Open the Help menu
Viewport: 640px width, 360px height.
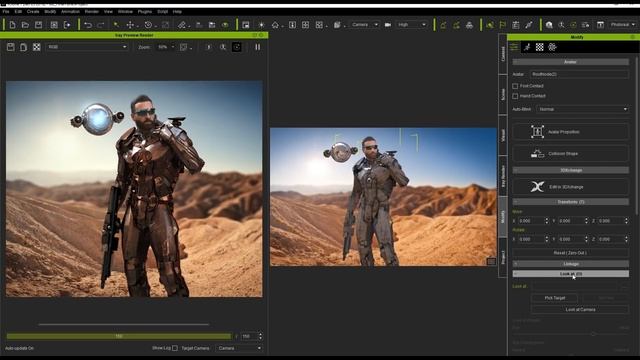click(177, 12)
